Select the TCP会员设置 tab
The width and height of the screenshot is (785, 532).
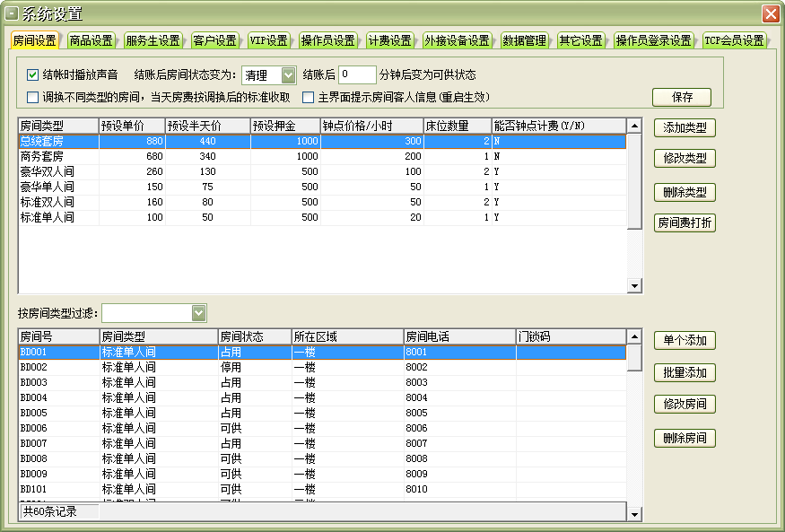734,41
